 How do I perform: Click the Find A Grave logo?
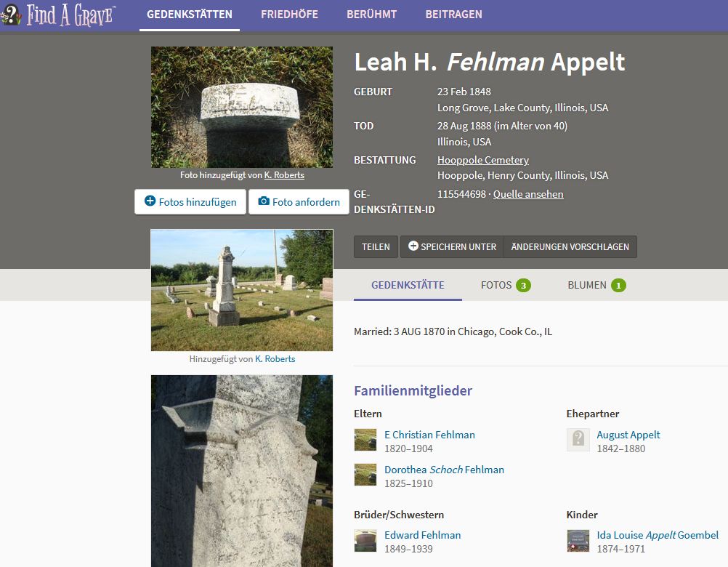tap(58, 15)
